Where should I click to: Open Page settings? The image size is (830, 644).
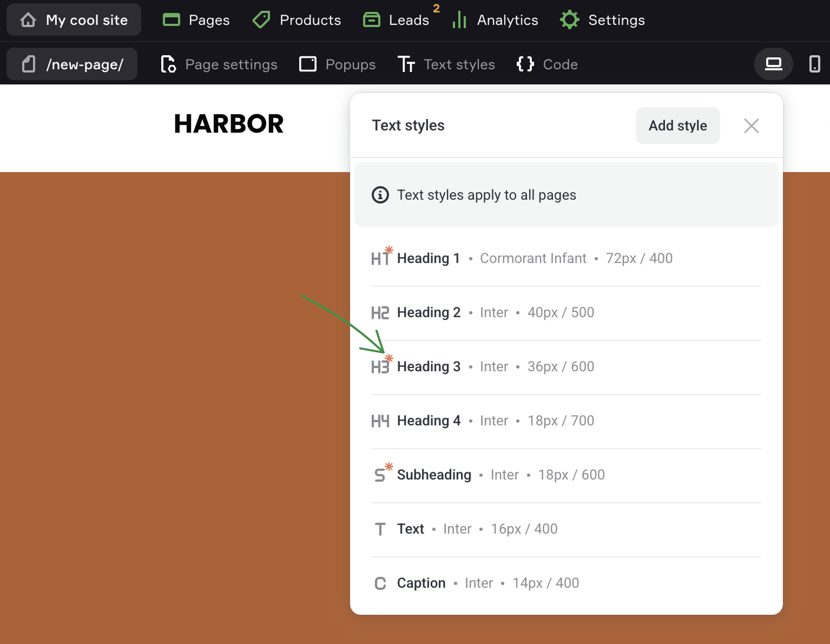(x=219, y=64)
